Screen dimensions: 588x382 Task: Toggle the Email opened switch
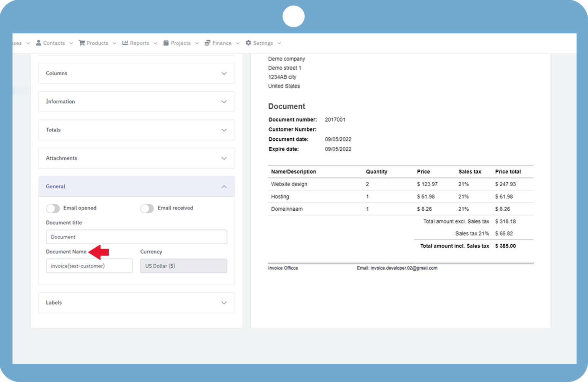click(53, 208)
